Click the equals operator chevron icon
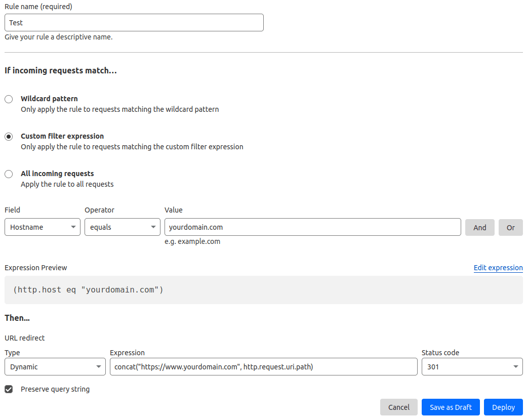 click(x=153, y=227)
